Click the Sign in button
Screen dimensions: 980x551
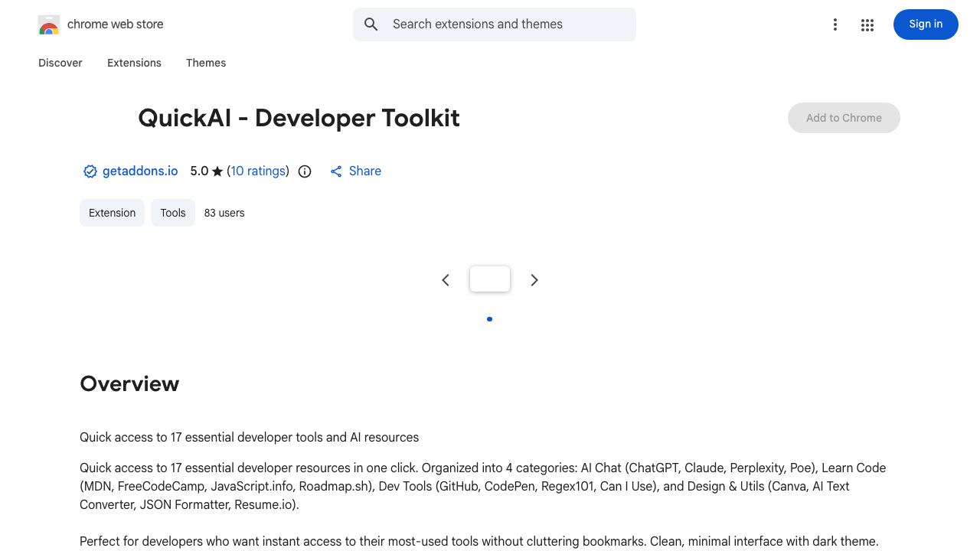coord(926,24)
